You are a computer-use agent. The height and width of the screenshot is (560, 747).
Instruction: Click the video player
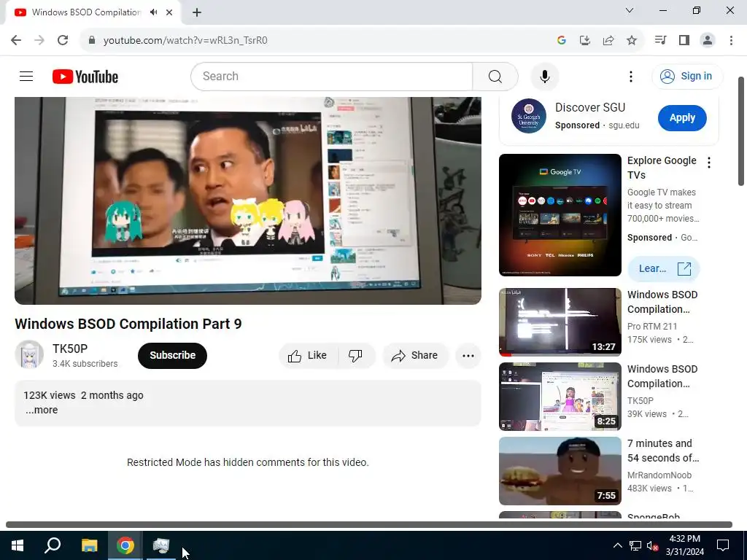[x=248, y=201]
